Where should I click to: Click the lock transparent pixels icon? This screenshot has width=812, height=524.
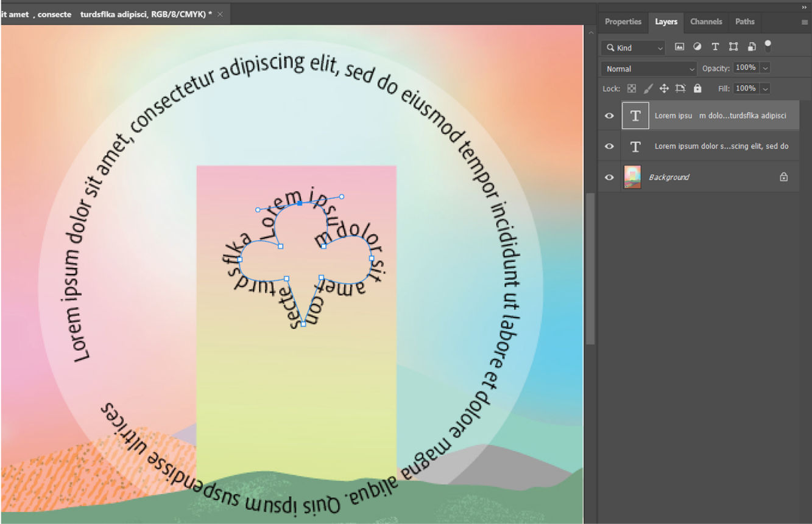(x=632, y=88)
